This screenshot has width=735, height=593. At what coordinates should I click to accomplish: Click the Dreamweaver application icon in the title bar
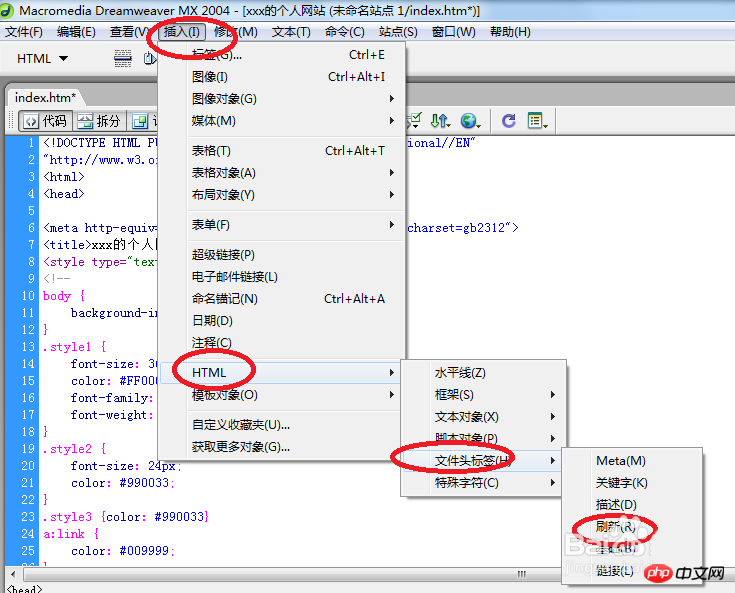click(8, 10)
